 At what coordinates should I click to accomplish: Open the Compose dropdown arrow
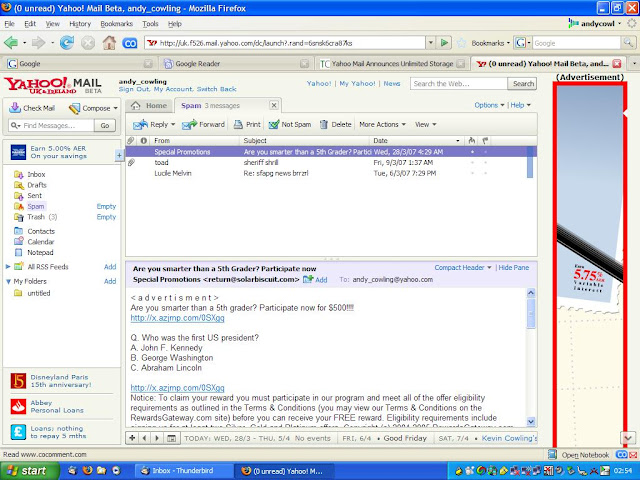[116, 108]
